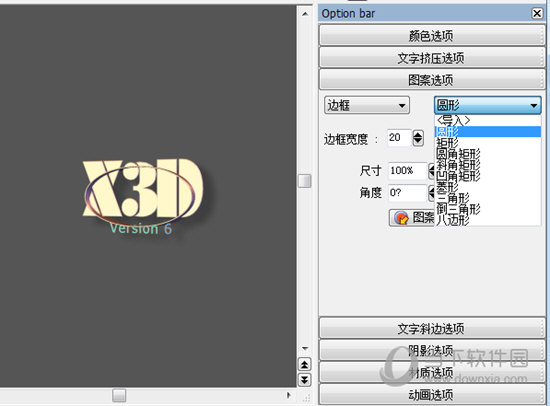Expand the 颜色选项 section

(431, 36)
